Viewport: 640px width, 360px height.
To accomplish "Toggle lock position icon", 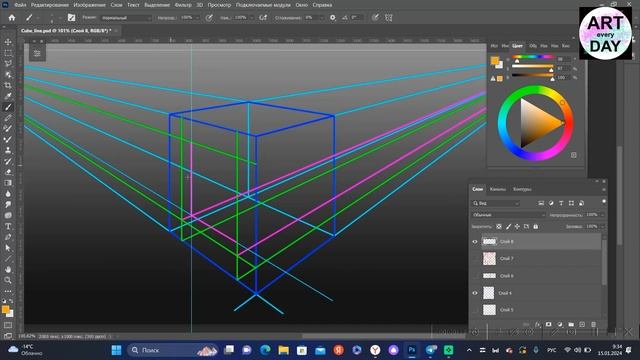I will [517, 226].
